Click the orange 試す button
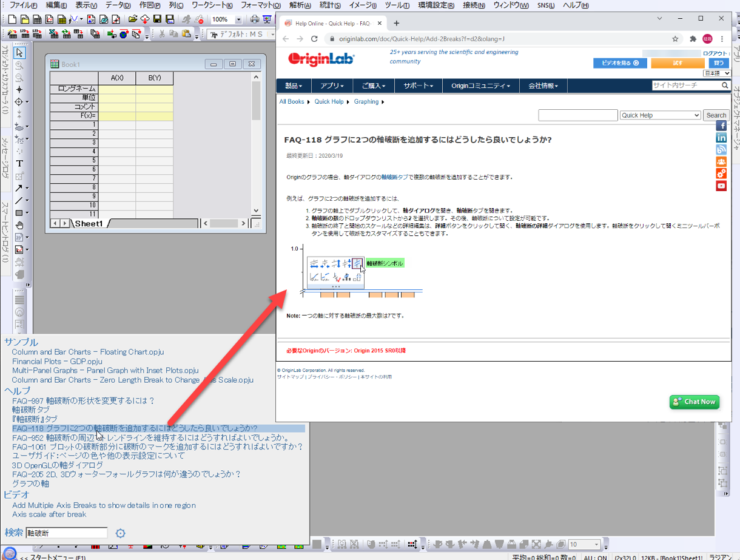740x560 pixels. [678, 63]
